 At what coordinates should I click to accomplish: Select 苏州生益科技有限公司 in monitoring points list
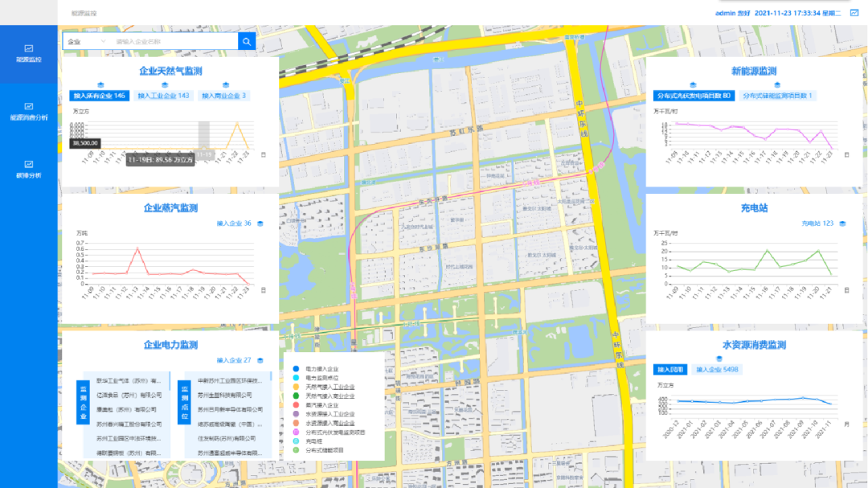click(227, 395)
